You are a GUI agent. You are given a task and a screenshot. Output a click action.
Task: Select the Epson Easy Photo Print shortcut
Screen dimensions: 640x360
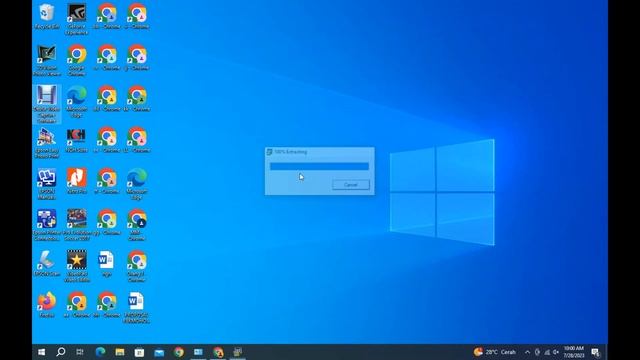pos(47,143)
